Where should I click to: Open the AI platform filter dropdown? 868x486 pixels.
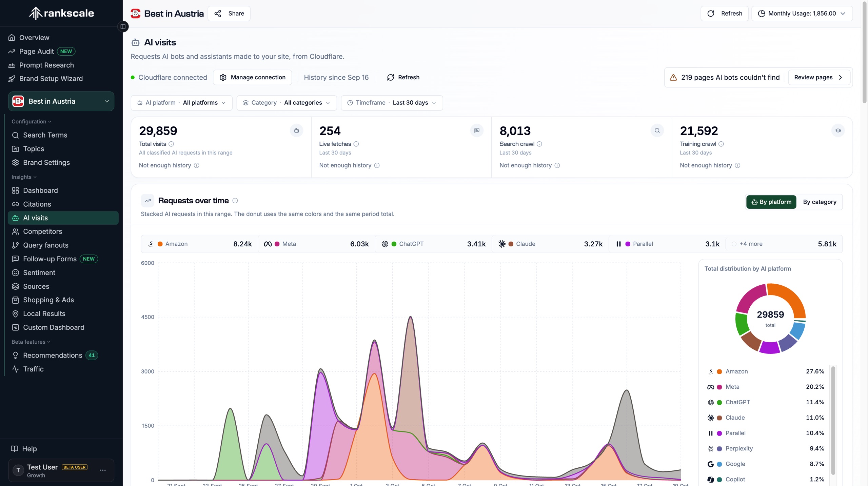tap(181, 103)
